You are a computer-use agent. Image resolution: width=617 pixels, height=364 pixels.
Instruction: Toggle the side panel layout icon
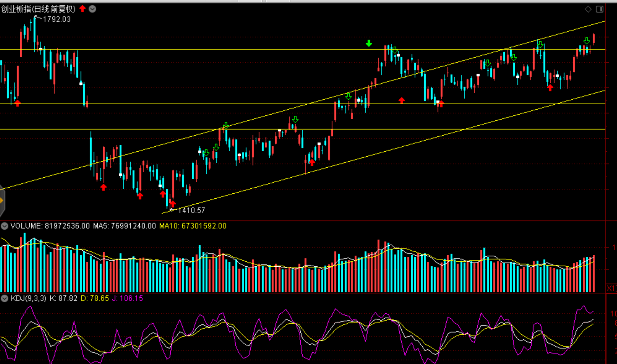[600, 9]
